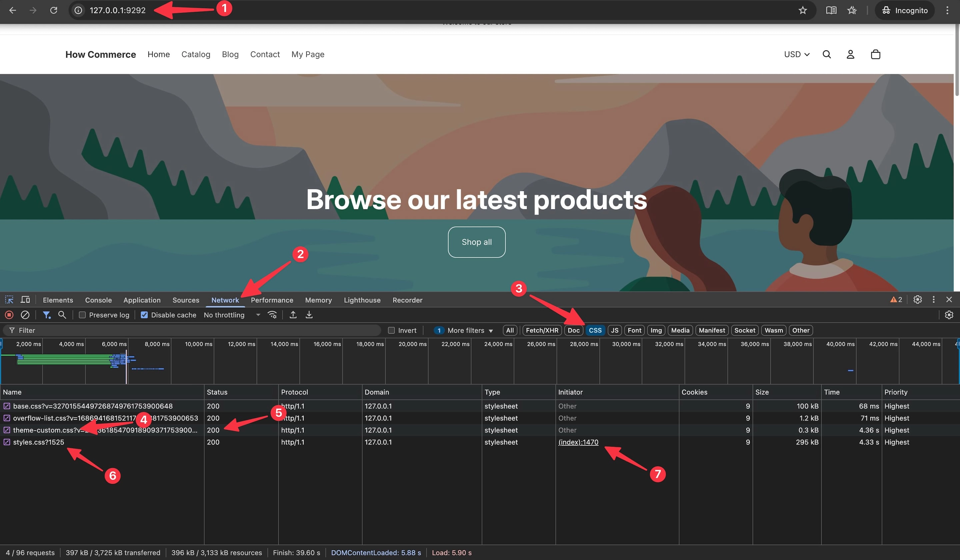Clear network log icon

25,315
